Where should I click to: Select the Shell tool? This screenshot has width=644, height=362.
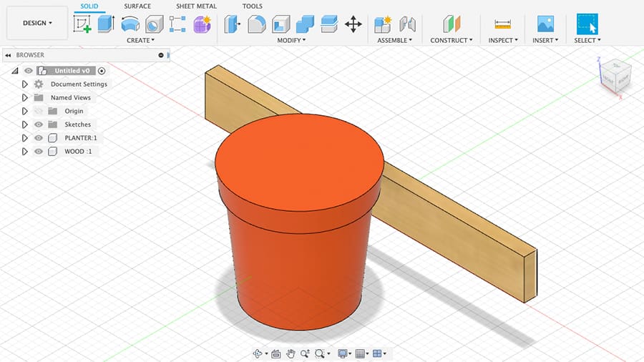click(280, 24)
